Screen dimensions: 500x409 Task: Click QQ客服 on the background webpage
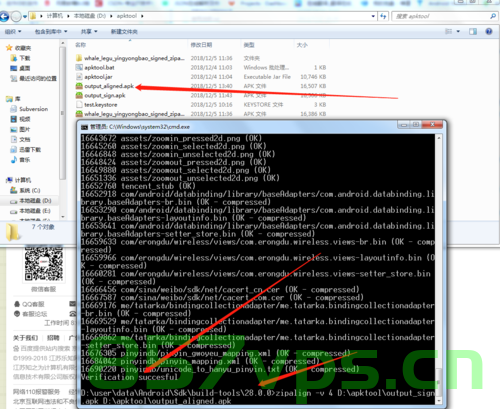tap(29, 304)
